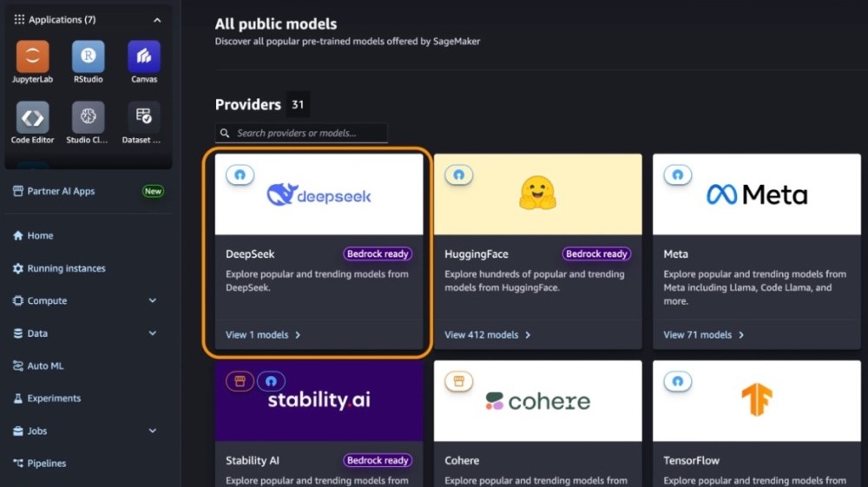Expand the Data sidebar section
The height and width of the screenshot is (487, 868).
coord(153,333)
